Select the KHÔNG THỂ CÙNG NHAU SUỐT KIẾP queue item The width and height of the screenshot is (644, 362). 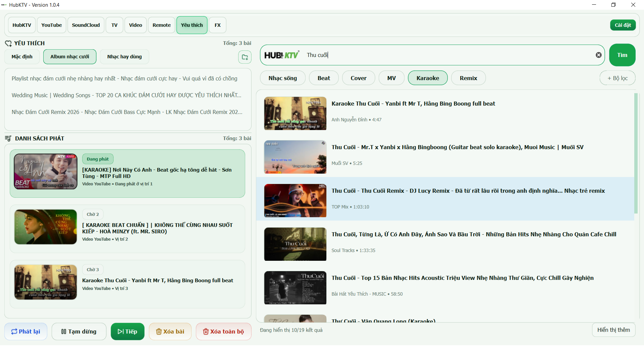(x=127, y=229)
